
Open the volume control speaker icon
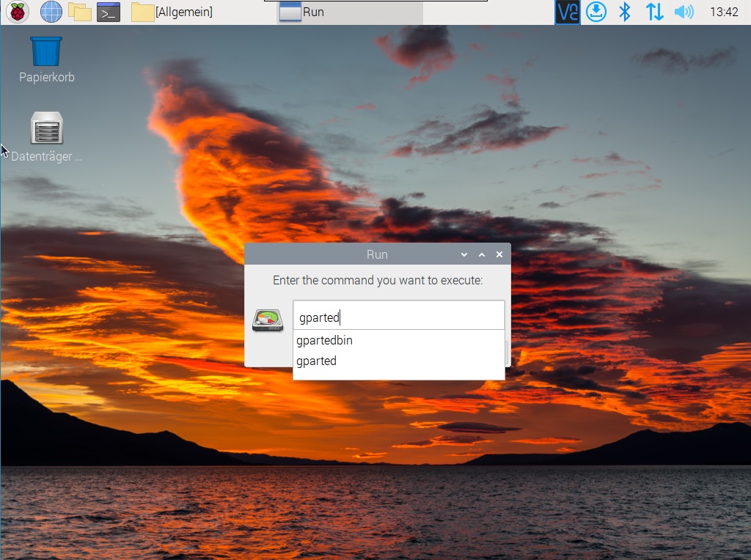click(684, 12)
